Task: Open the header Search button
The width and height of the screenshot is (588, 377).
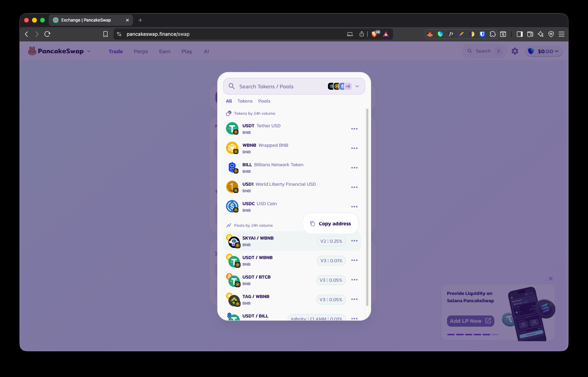Action: tap(485, 51)
